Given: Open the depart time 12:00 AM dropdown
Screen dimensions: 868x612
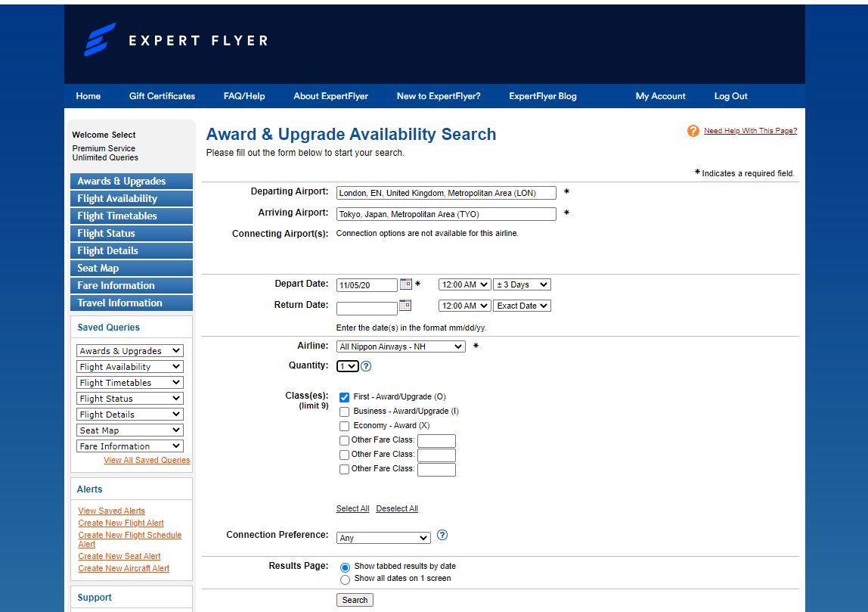Looking at the screenshot, I should 464,284.
